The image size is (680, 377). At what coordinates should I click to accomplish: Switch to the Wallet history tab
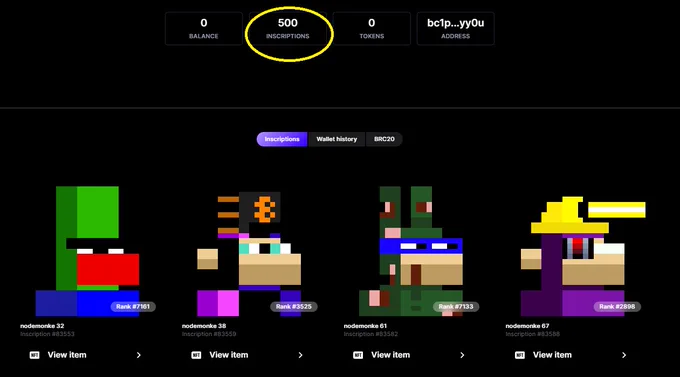point(337,139)
